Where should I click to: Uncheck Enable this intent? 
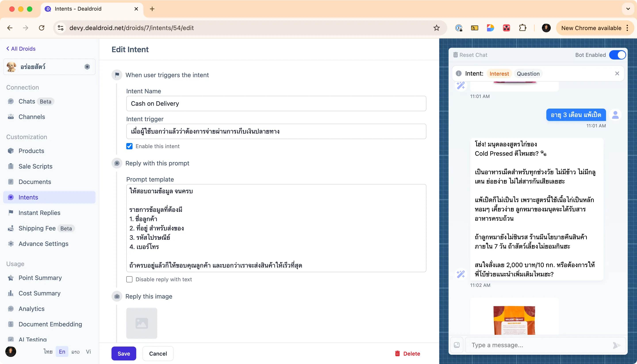129,146
